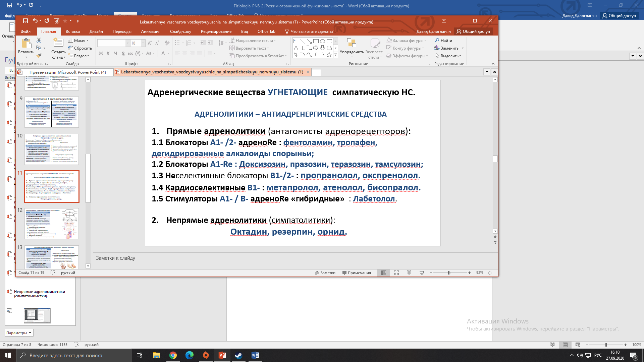The height and width of the screenshot is (362, 644).
Task: Click Найти to find text
Action: tap(443, 41)
